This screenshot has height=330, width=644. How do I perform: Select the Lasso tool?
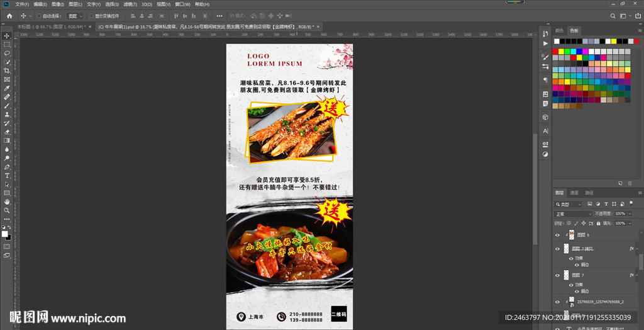7,53
